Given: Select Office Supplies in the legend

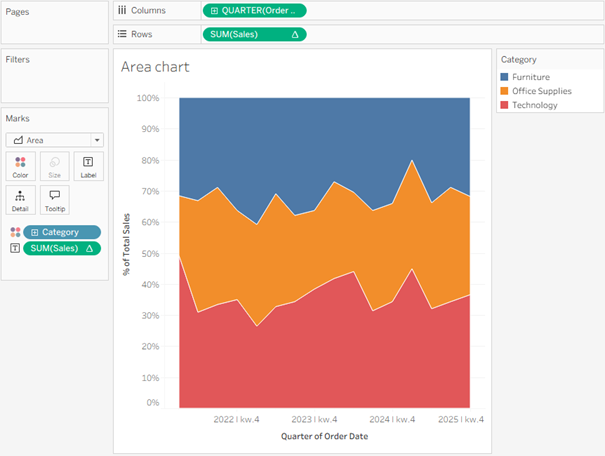Looking at the screenshot, I should pos(541,91).
